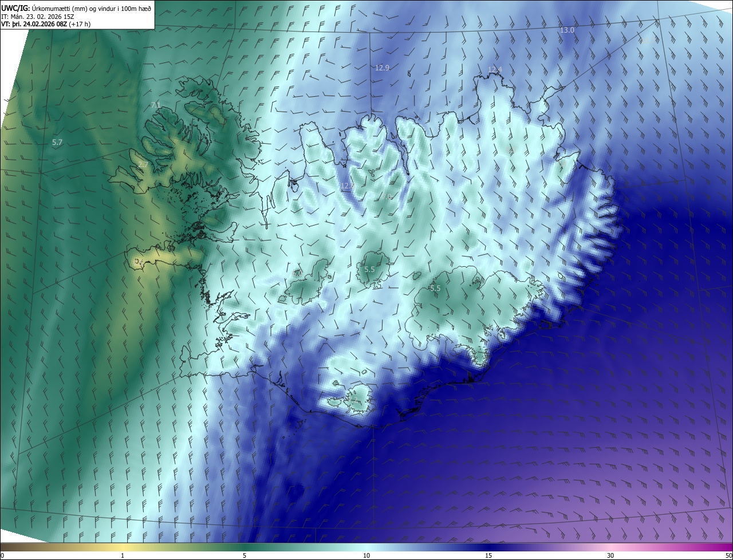Click the '12.4' value label on the map

[x=495, y=69]
